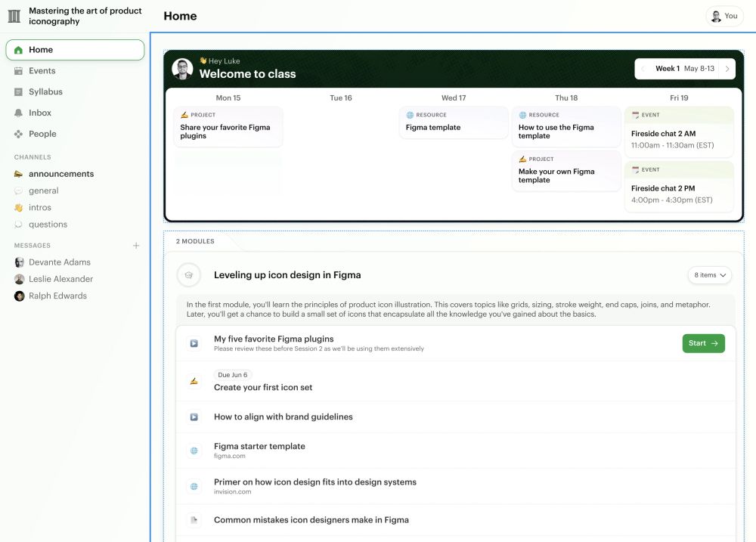Click the questions channel bubble icon
Image resolution: width=756 pixels, height=542 pixels.
(x=18, y=225)
